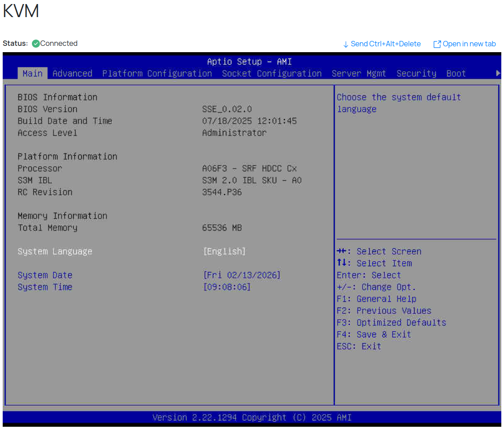The height and width of the screenshot is (429, 504).
Task: Select the Boot tab
Action: [456, 73]
